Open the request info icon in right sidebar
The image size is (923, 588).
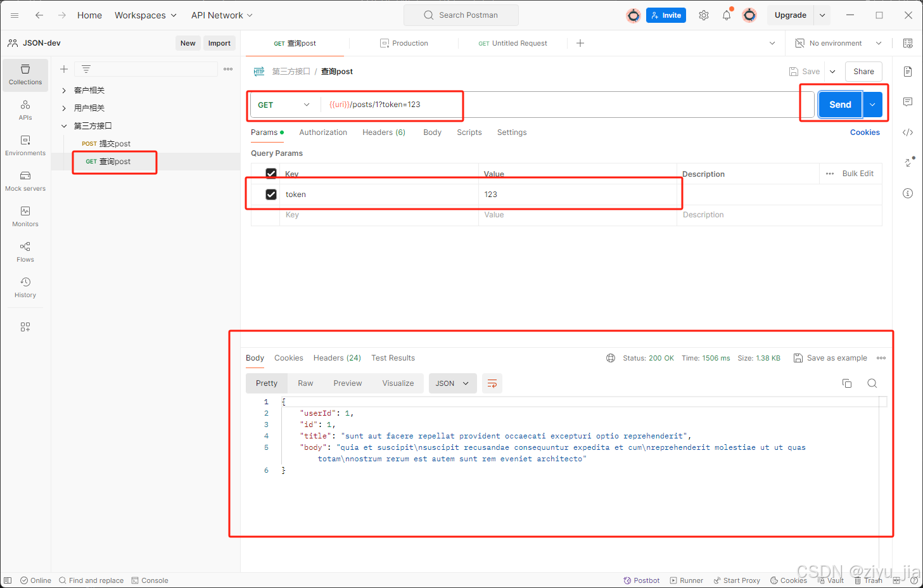908,193
